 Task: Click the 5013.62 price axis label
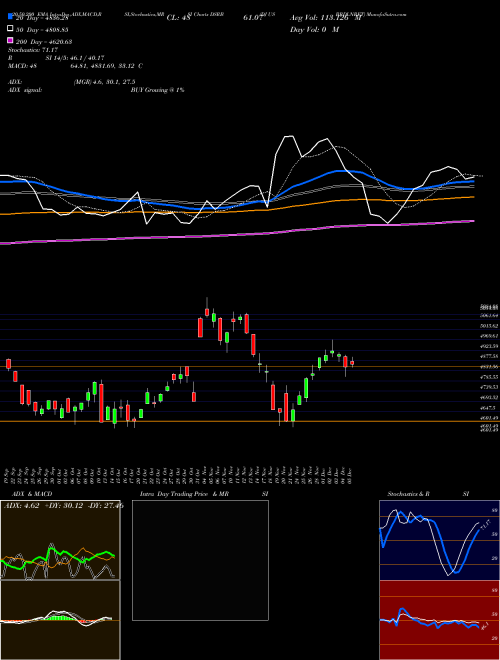click(489, 326)
